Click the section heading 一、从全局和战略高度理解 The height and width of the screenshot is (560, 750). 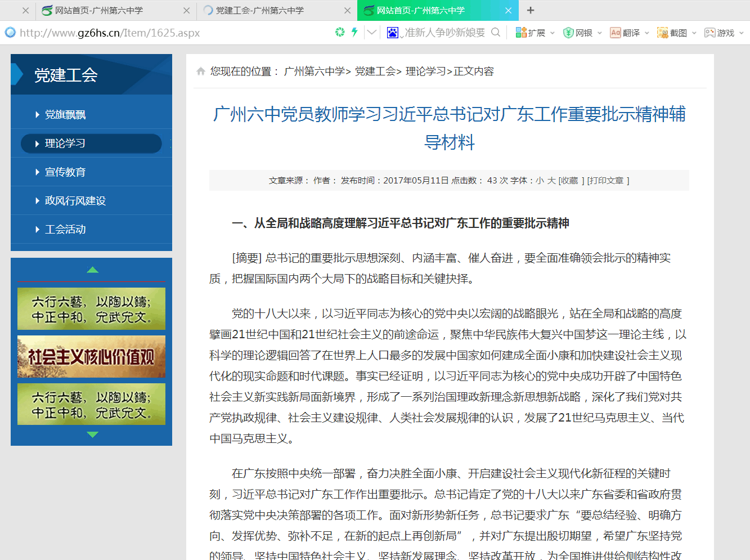point(401,223)
